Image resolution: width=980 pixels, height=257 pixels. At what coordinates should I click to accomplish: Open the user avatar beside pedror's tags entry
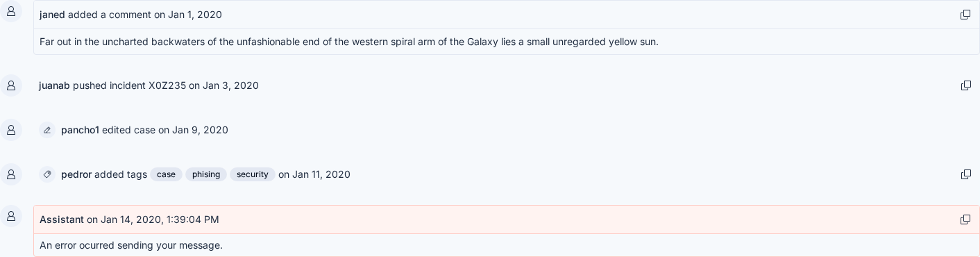[11, 174]
